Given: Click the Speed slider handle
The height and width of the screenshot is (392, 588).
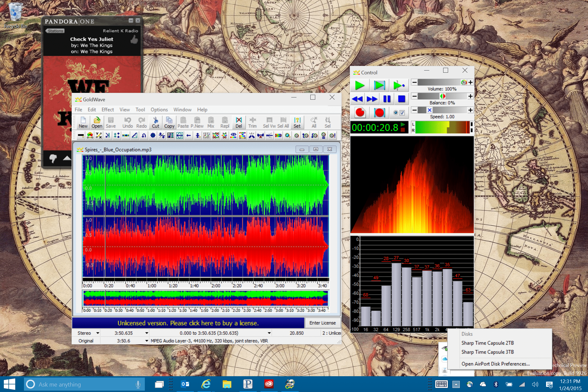Looking at the screenshot, I should [x=429, y=110].
